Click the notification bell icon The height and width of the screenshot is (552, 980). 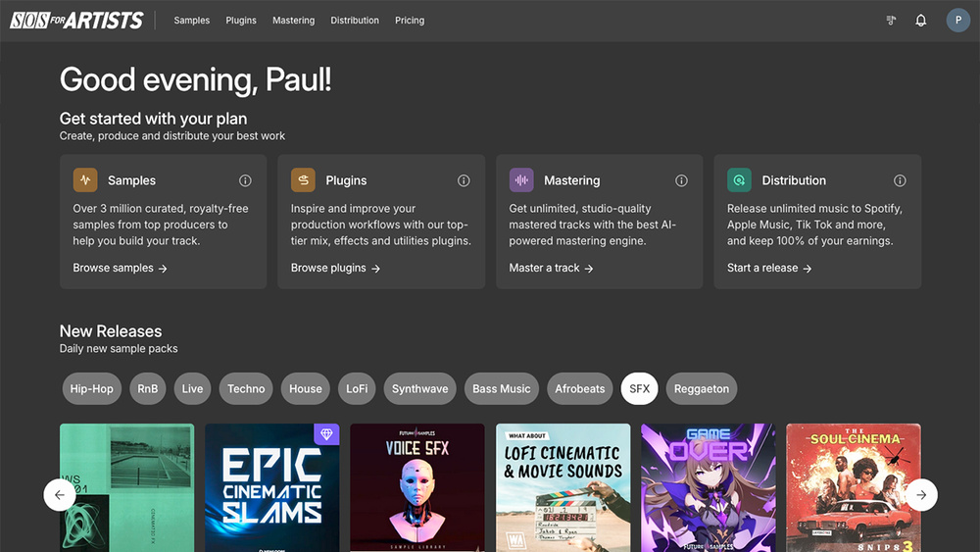(x=920, y=21)
